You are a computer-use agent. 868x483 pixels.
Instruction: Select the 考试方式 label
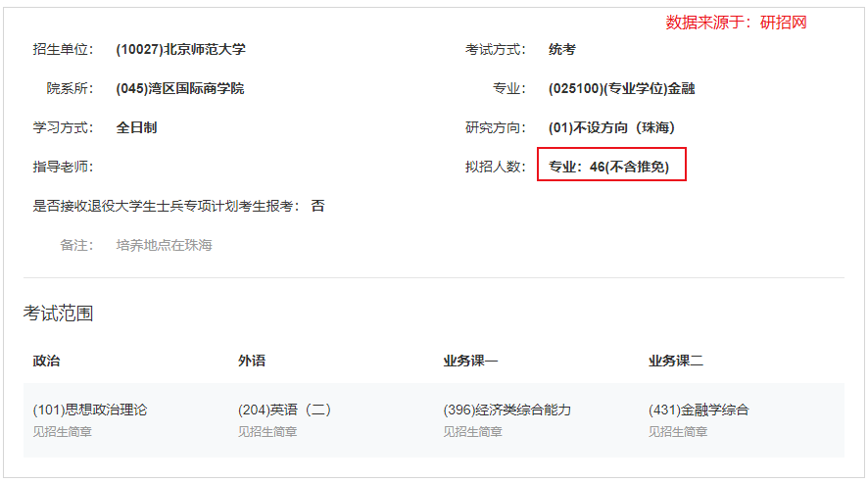(495, 49)
